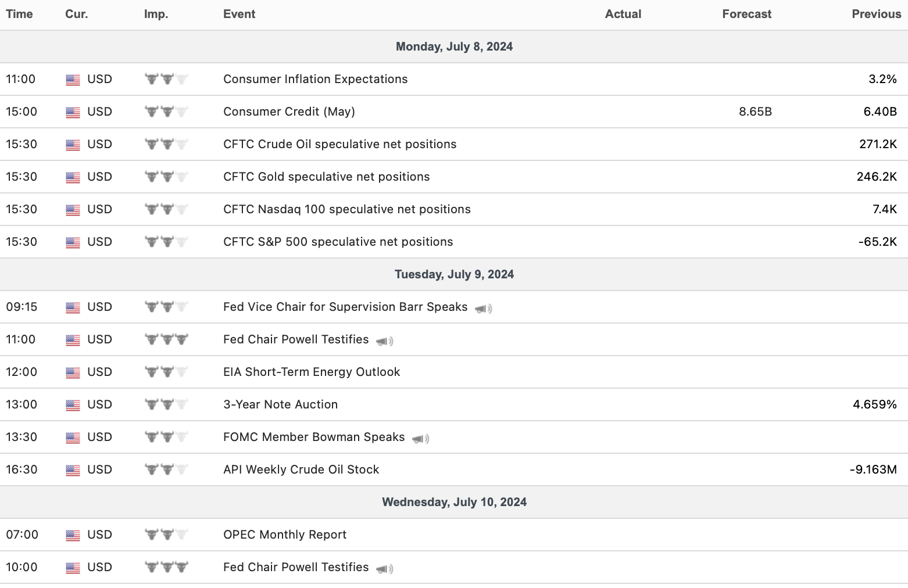Click bull importance icons for 3-Year Note Auction
This screenshot has height=588, width=908.
(166, 404)
